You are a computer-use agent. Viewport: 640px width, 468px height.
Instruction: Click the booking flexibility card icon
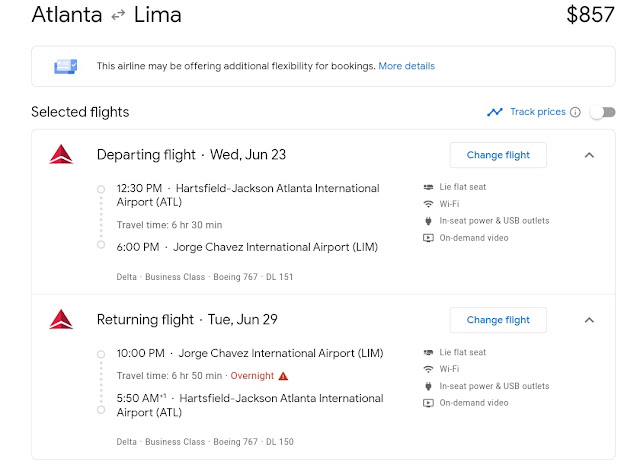[65, 66]
